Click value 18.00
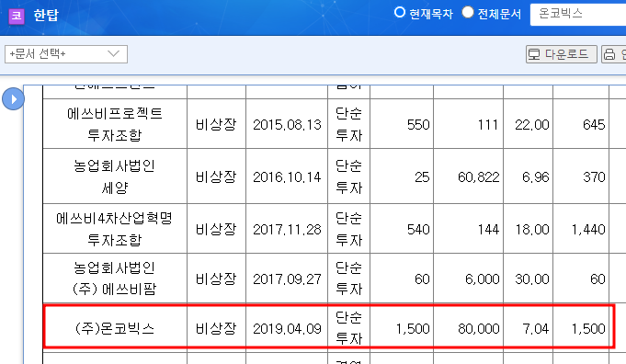626x364 pixels. pyautogui.click(x=532, y=229)
